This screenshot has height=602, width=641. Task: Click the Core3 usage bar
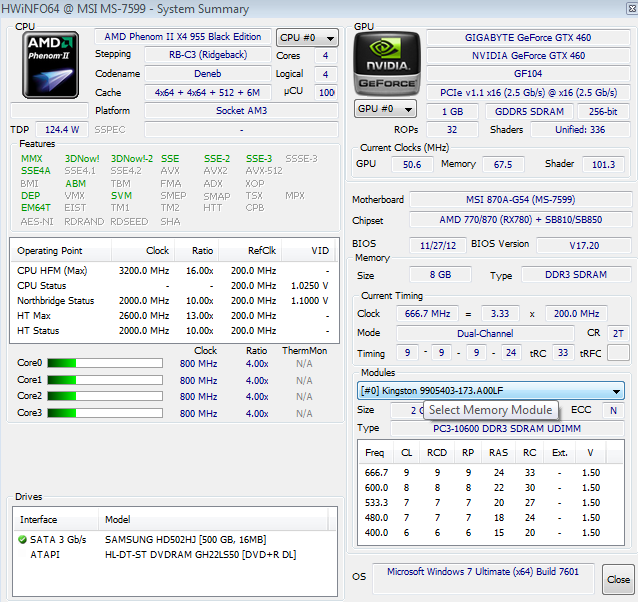coord(105,413)
